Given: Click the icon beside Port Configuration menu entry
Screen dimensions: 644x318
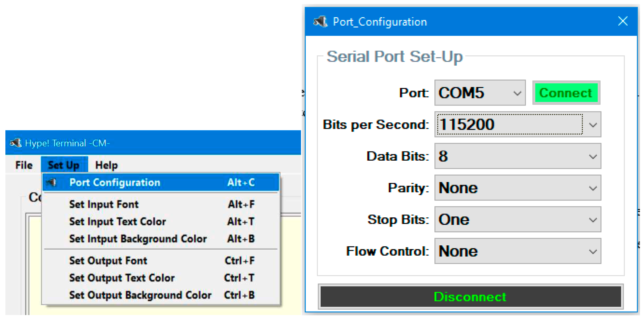Looking at the screenshot, I should (x=52, y=182).
